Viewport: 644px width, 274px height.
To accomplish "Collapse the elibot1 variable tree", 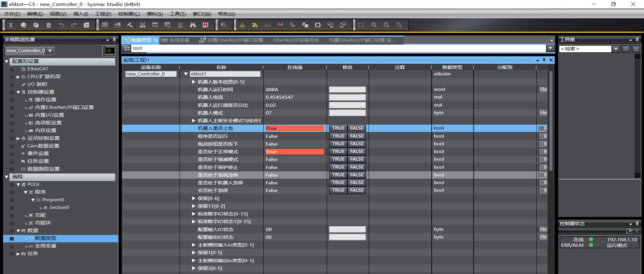I will [x=186, y=74].
